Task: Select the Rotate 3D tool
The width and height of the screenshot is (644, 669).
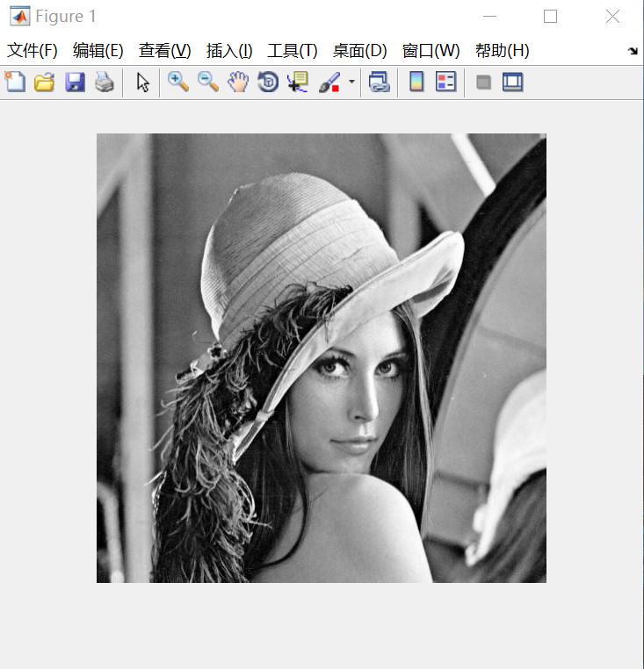Action: tap(268, 82)
